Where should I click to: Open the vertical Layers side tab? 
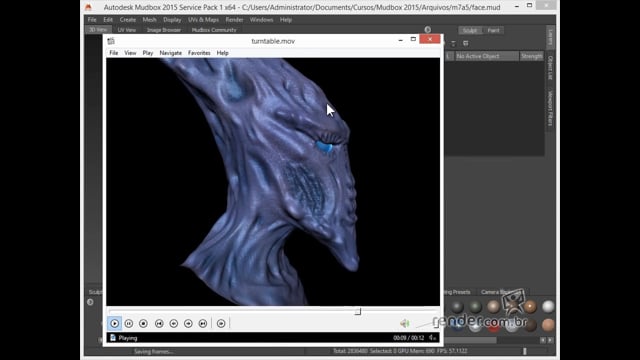[550, 38]
